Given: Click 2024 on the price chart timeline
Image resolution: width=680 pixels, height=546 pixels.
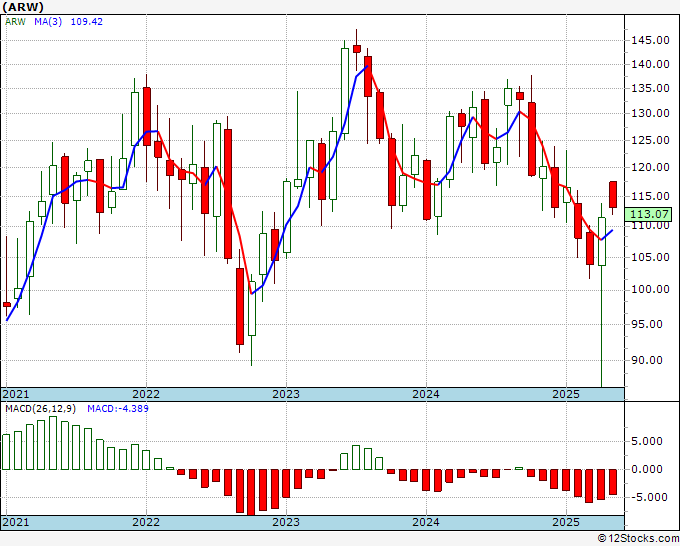Looking at the screenshot, I should point(426,394).
